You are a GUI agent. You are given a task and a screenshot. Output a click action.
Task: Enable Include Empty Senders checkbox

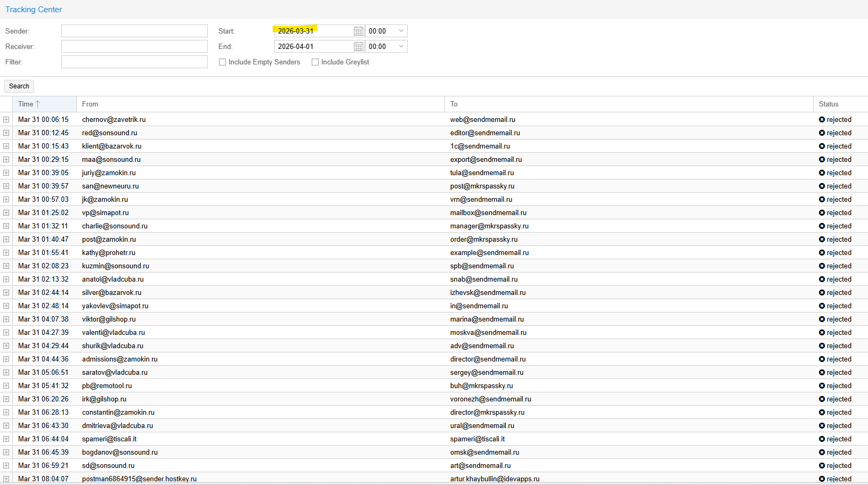223,62
